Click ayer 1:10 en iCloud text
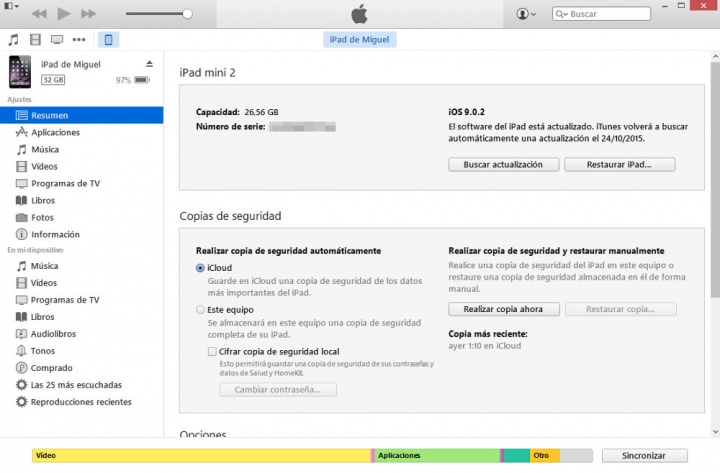Screen dimensions: 720x473 click(x=485, y=346)
